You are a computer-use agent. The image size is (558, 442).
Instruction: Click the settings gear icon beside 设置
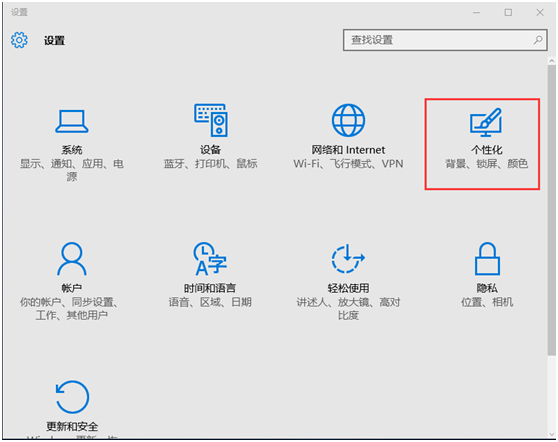tap(19, 40)
